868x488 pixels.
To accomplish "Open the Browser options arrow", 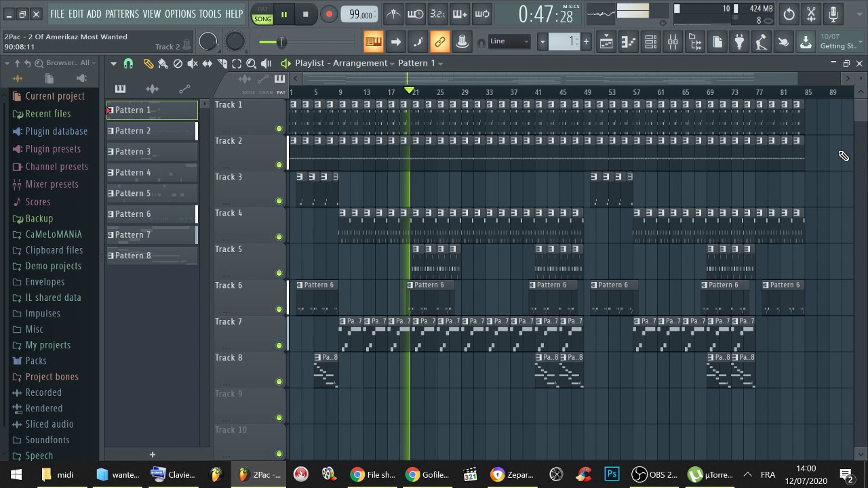I will pos(7,63).
